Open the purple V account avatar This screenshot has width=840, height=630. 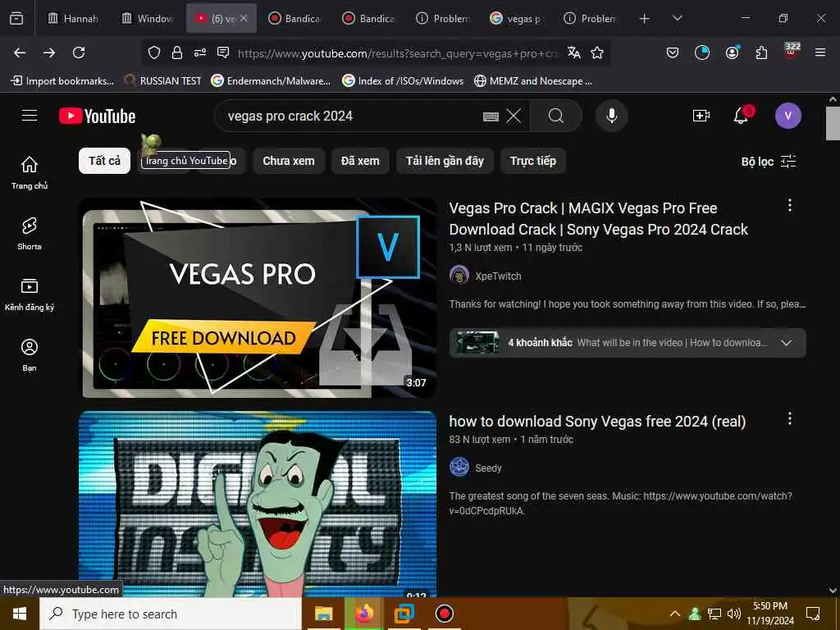click(x=787, y=116)
